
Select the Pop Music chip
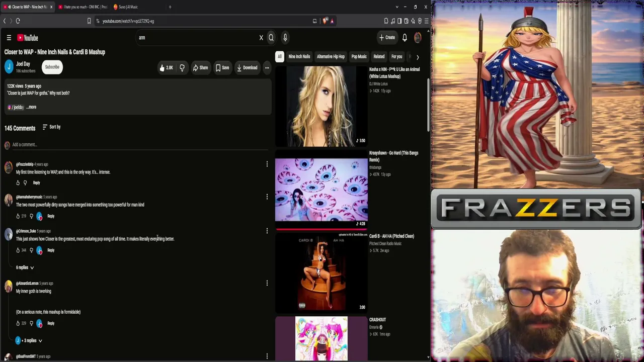click(359, 57)
